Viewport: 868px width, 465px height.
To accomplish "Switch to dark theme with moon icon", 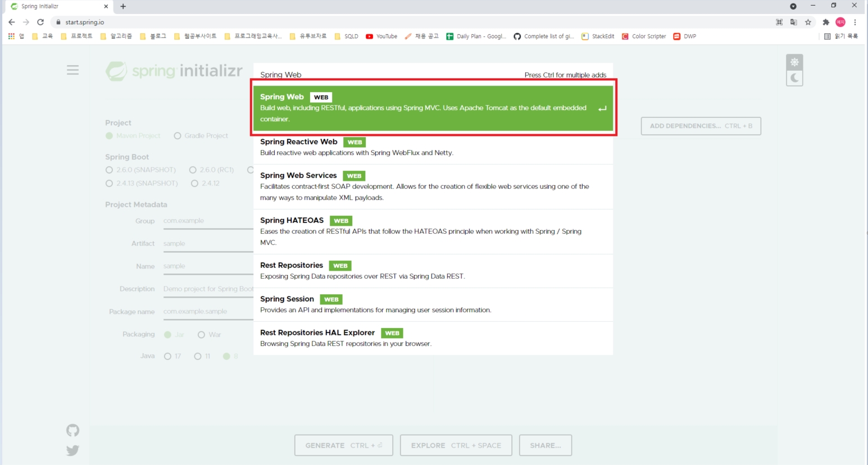I will [794, 77].
